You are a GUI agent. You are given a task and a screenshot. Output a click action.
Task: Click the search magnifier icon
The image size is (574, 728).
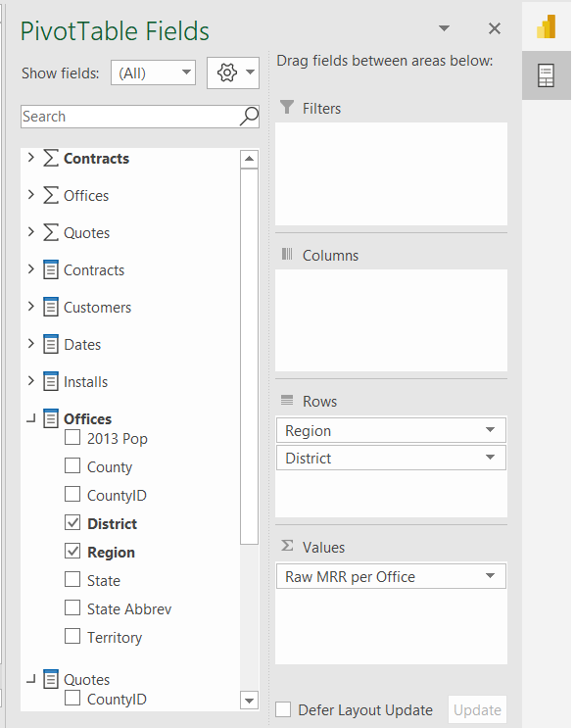tap(249, 116)
